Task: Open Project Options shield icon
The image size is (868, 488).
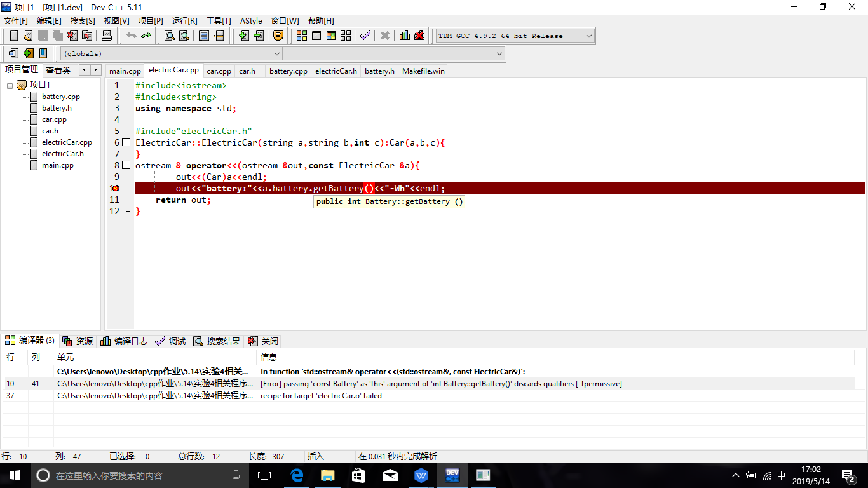Action: click(x=278, y=36)
